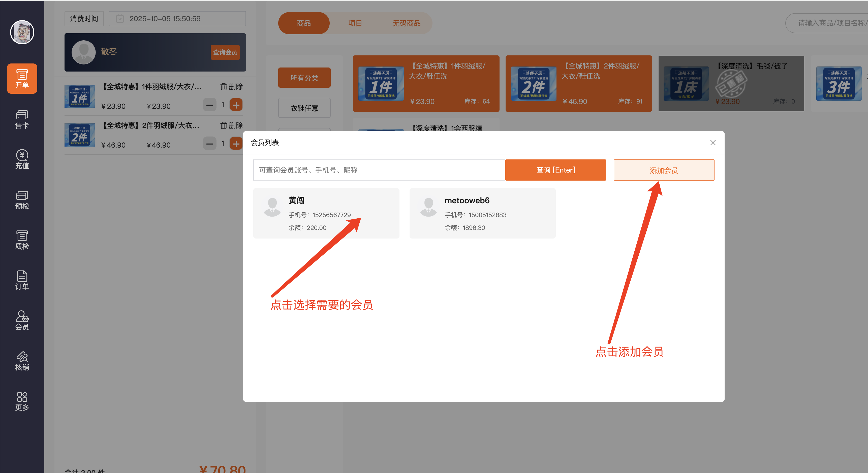The image size is (868, 473).
Task: Click the user avatar at sidebar top
Action: pyautogui.click(x=22, y=32)
